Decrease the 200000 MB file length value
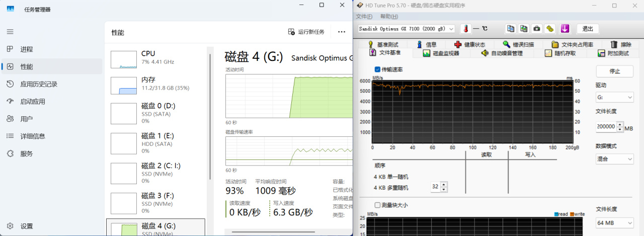The width and height of the screenshot is (644, 236). 620,129
